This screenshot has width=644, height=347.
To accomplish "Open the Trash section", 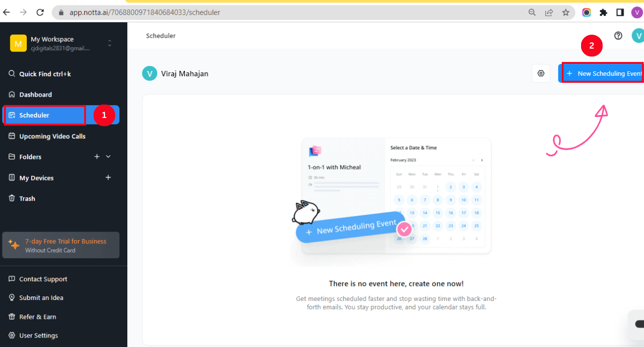I will point(27,198).
